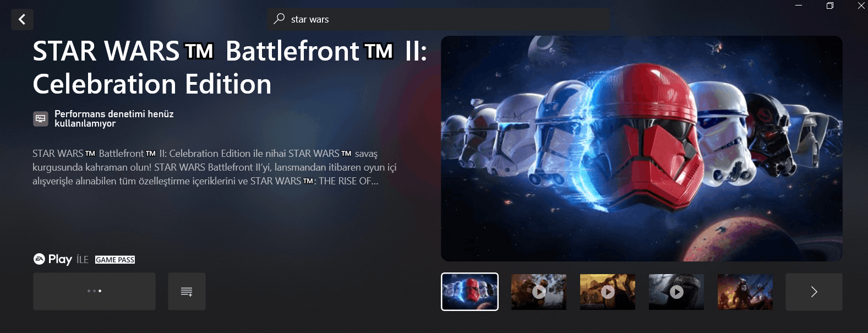Click the large helmets hero image

click(642, 149)
